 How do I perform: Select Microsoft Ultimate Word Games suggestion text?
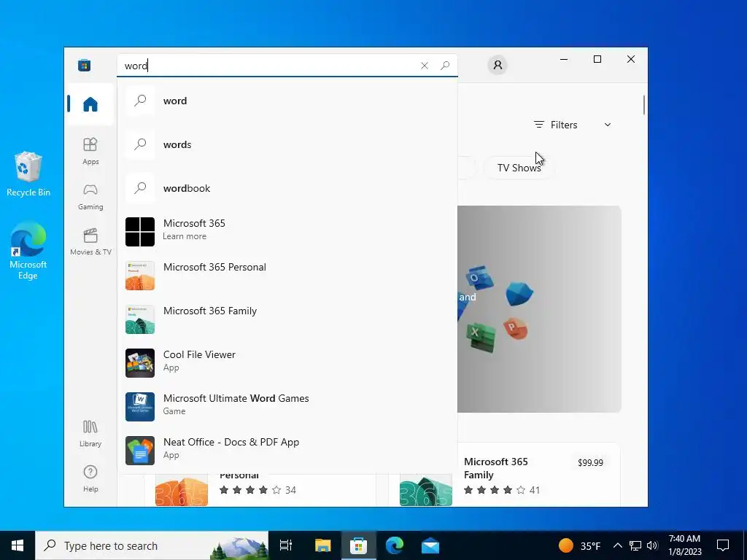pyautogui.click(x=236, y=399)
